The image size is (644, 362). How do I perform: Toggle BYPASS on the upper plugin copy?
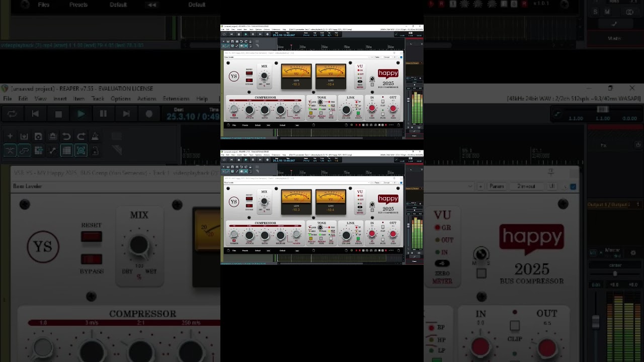click(249, 80)
